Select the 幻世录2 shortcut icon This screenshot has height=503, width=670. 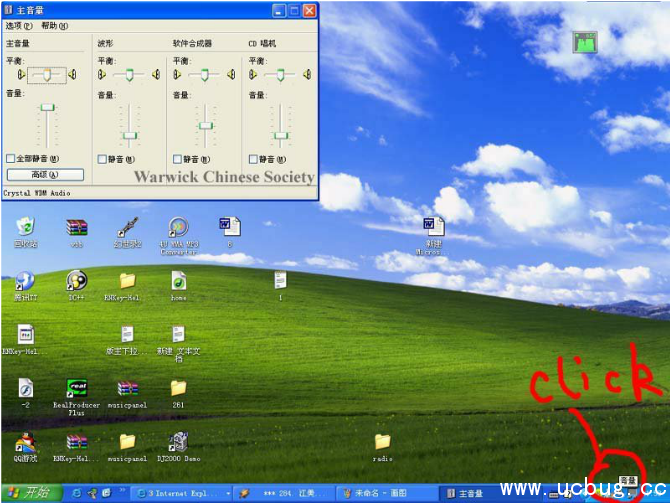(127, 232)
